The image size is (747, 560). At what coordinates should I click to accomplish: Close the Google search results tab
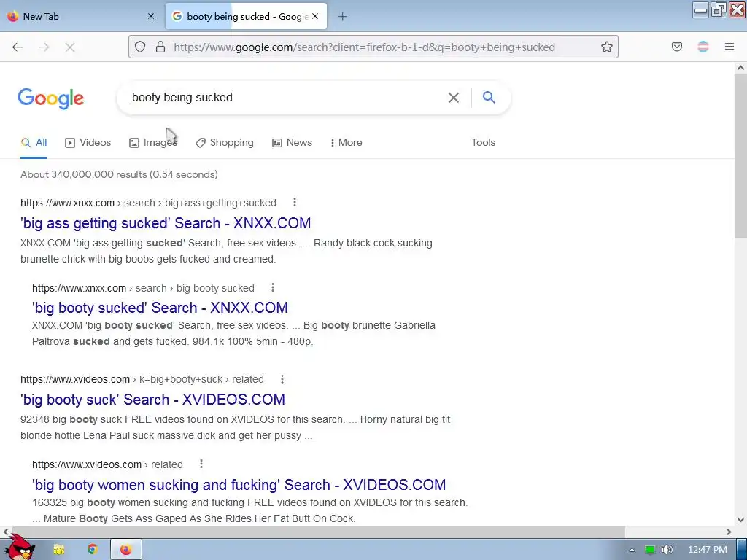click(x=315, y=16)
